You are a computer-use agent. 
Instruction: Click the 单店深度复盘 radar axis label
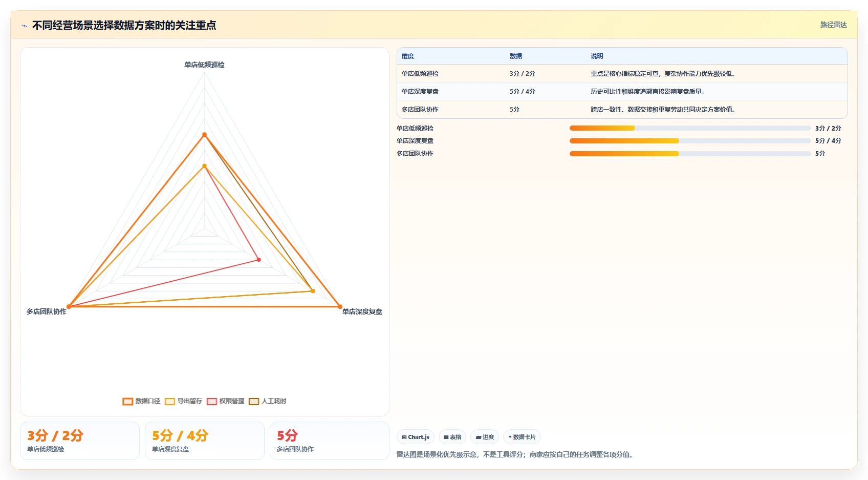[x=362, y=311]
